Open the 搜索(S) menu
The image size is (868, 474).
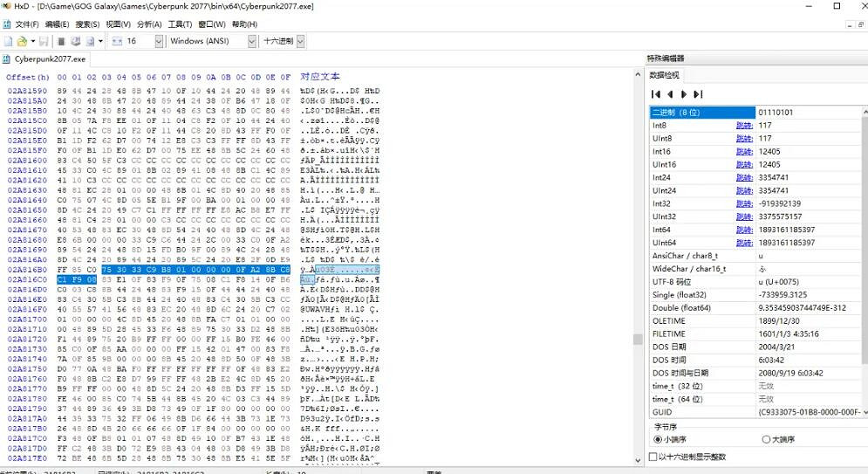(87, 24)
